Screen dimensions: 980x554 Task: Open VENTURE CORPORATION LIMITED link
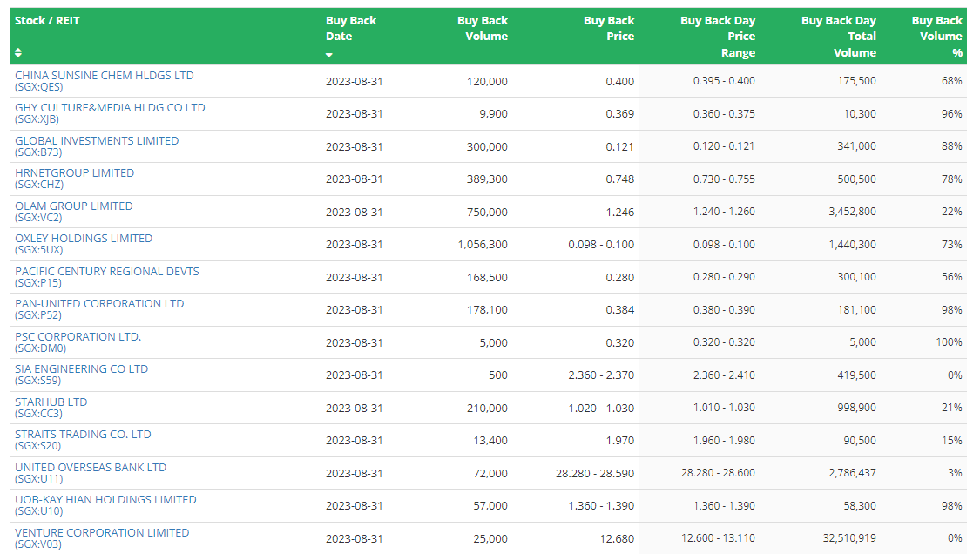pos(102,538)
